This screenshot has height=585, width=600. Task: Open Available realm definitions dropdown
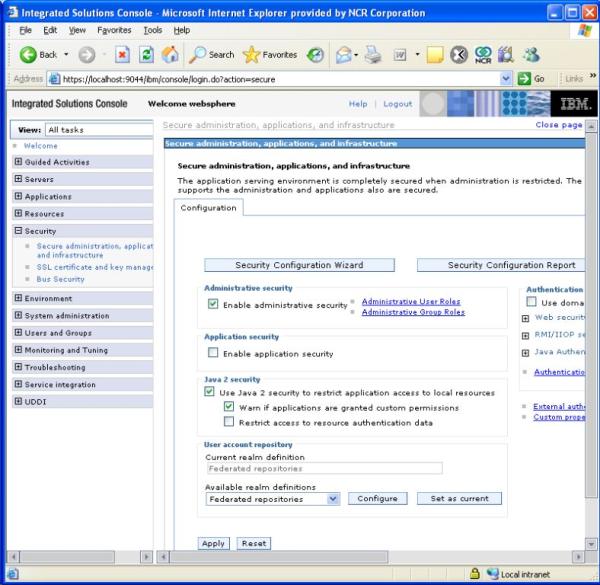(x=333, y=499)
